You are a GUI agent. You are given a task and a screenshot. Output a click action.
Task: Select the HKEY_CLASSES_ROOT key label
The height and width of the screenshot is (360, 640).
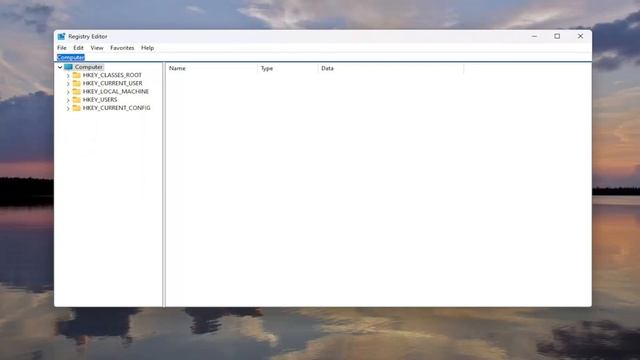click(112, 75)
